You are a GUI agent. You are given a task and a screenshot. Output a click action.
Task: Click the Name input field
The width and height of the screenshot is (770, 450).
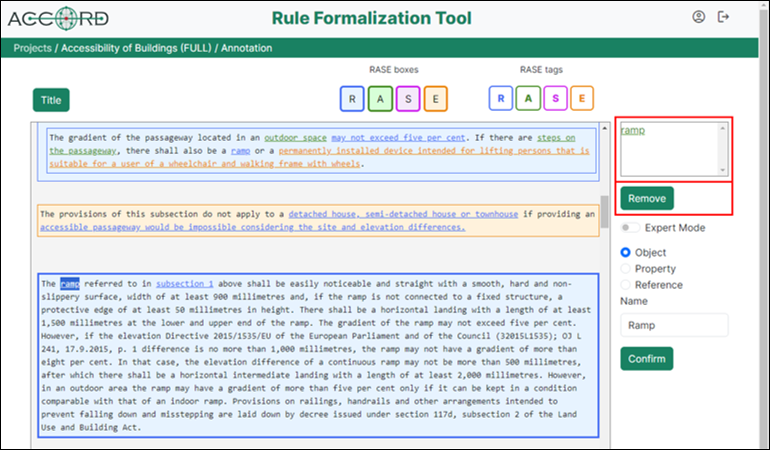(x=674, y=325)
